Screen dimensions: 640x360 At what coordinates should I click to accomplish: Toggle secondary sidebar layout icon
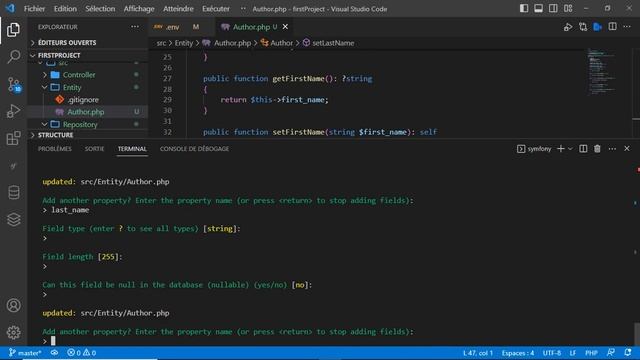pos(553,8)
